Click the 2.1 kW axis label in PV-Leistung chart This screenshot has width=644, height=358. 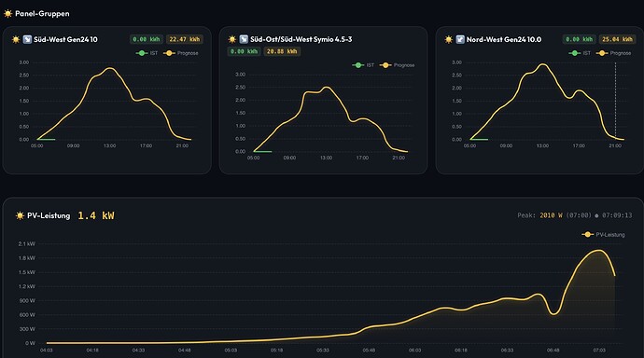point(27,243)
